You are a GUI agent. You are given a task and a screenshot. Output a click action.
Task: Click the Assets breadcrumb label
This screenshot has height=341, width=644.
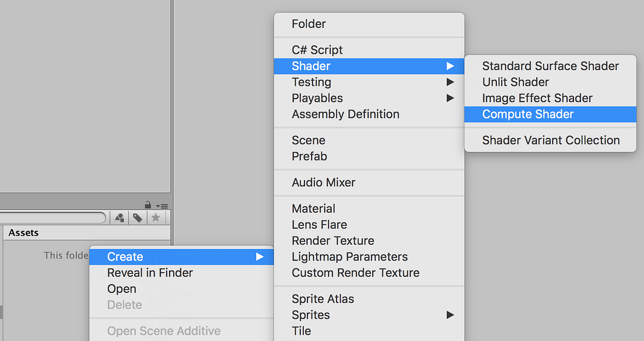pyautogui.click(x=24, y=232)
